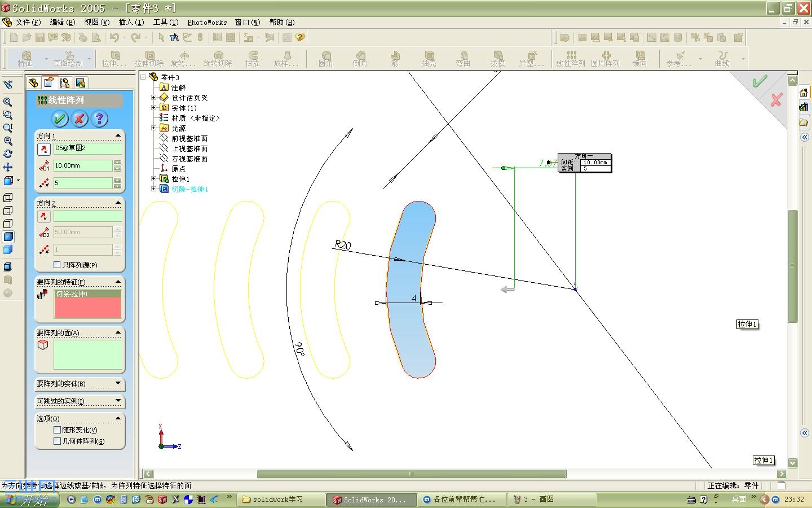Open the 插入 (Insert) menu
812x508 pixels.
[x=131, y=22]
